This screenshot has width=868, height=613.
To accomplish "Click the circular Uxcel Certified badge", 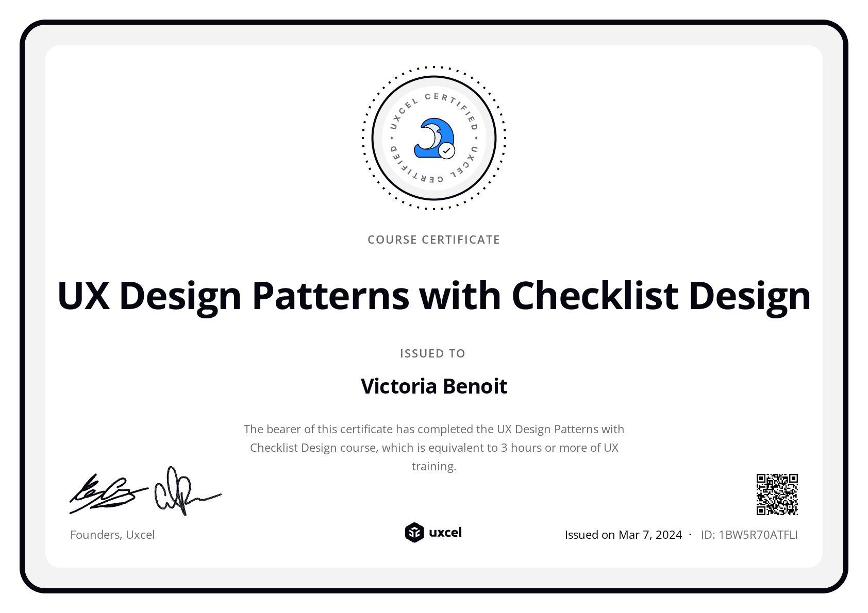I will [434, 138].
